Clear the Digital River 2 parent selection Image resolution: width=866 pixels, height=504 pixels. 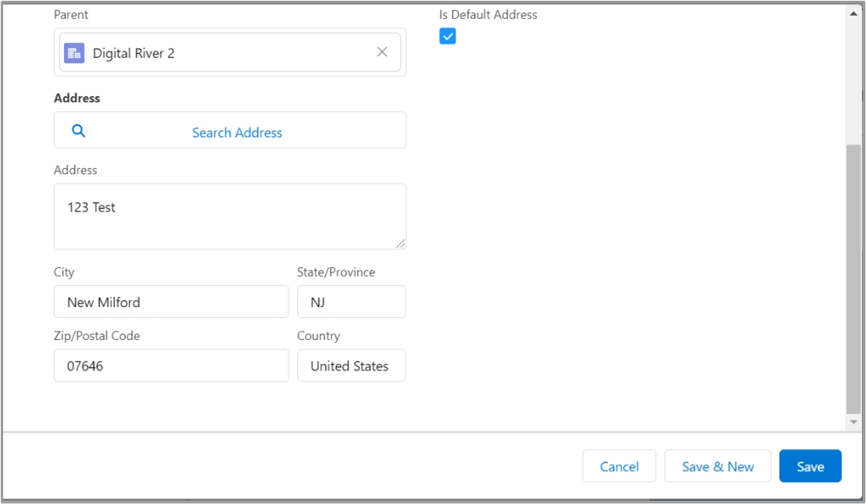[382, 52]
